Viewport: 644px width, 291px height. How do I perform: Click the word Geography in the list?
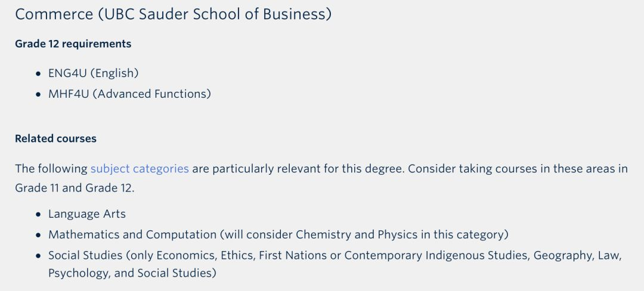point(563,255)
